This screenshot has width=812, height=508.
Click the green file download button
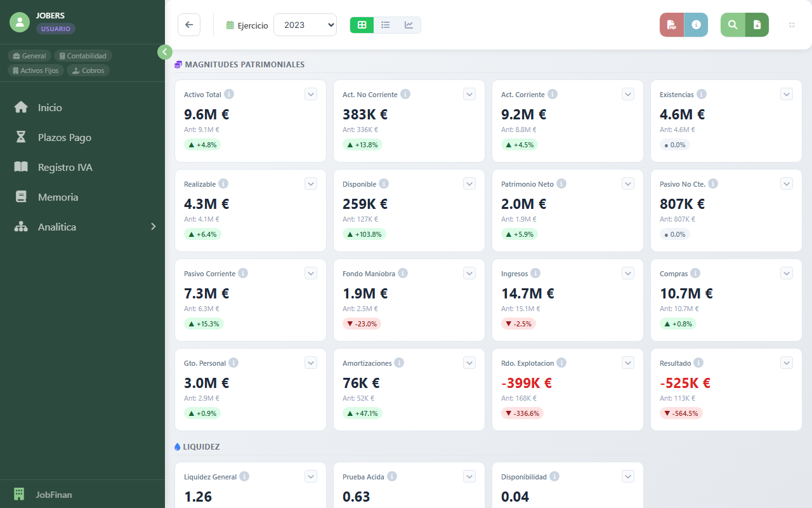[757, 25]
